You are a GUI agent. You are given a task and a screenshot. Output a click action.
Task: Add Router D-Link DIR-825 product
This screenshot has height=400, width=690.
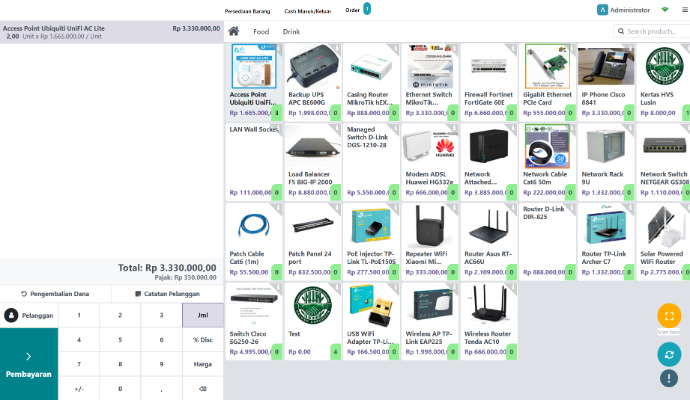[547, 241]
